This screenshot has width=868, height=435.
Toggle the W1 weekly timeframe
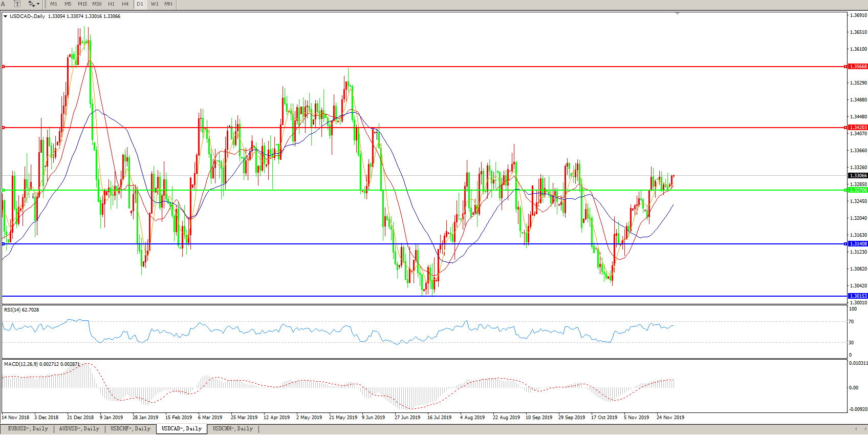click(155, 4)
